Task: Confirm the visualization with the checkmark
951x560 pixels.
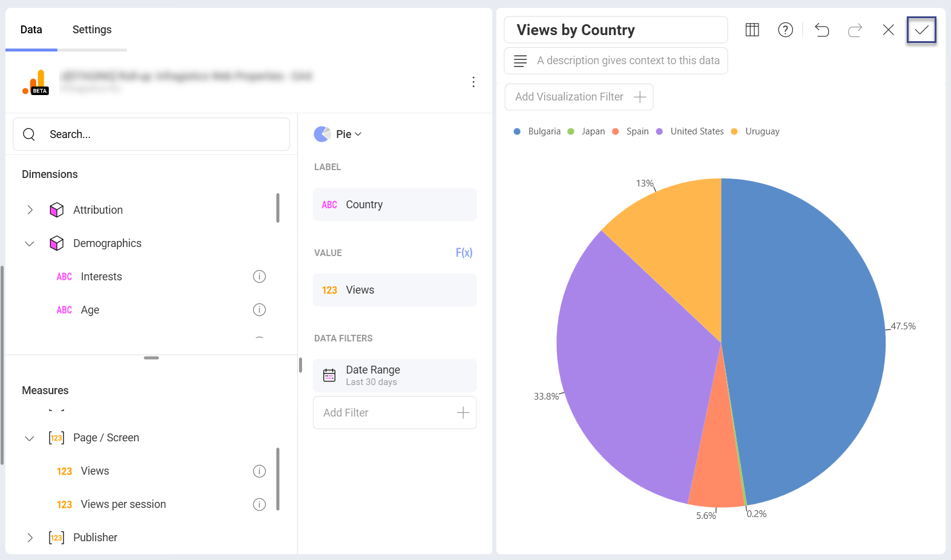Action: (921, 30)
